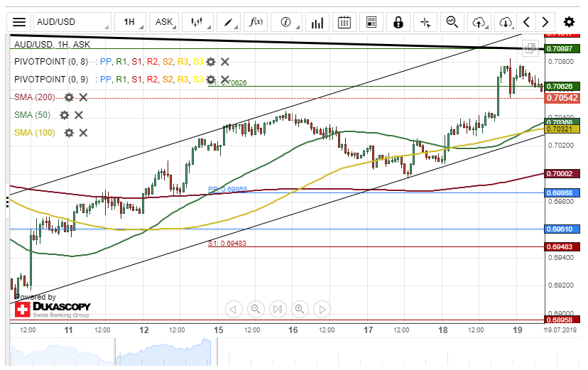Screen dimensions: 588x370
Task: Click the SMA (100) indicator label
Action: tap(35, 133)
